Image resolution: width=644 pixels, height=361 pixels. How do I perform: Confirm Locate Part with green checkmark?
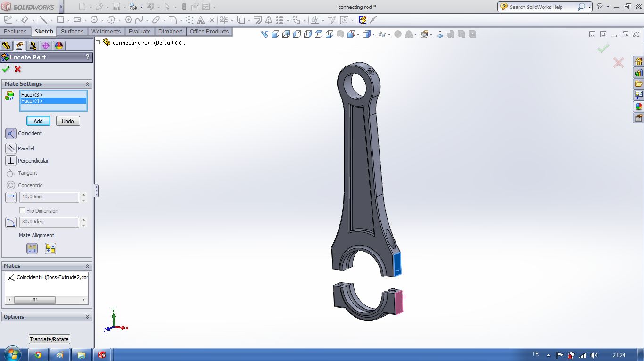click(x=6, y=69)
